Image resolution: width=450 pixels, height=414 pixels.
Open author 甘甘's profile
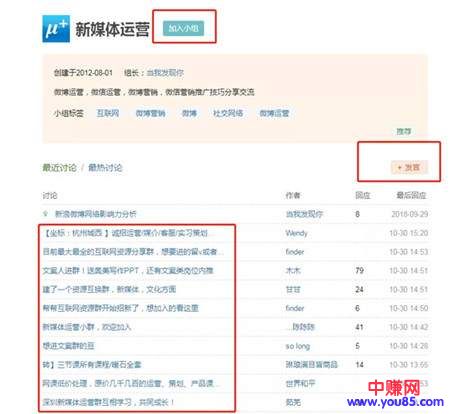293,289
